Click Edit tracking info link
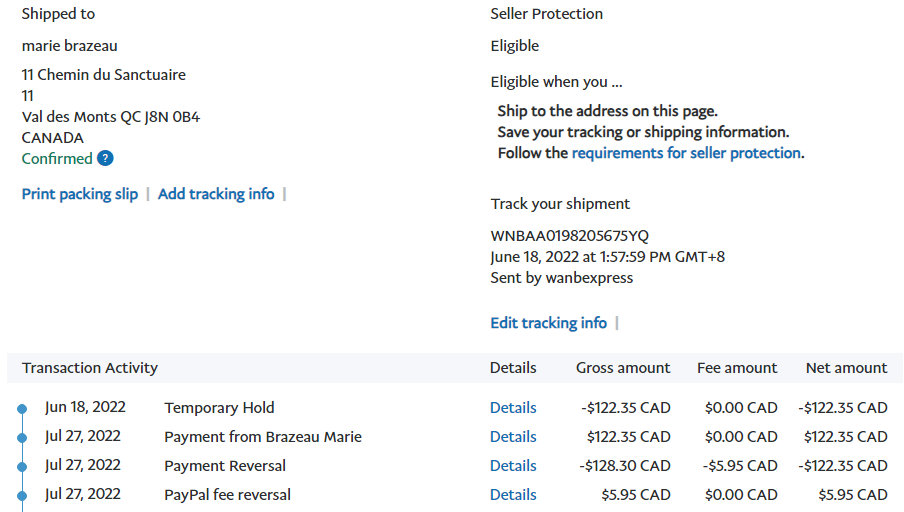The width and height of the screenshot is (904, 512). click(548, 323)
